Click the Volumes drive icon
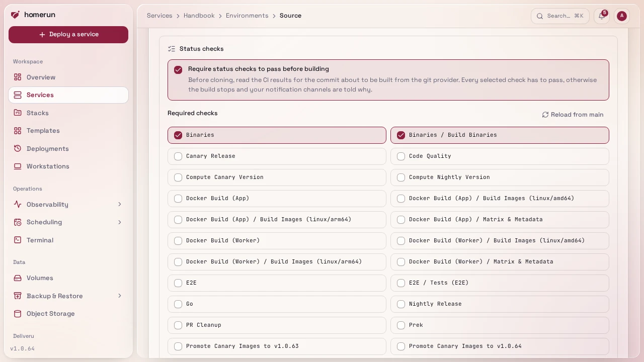Screen dimensions: 644x362 pyautogui.click(x=18, y=278)
